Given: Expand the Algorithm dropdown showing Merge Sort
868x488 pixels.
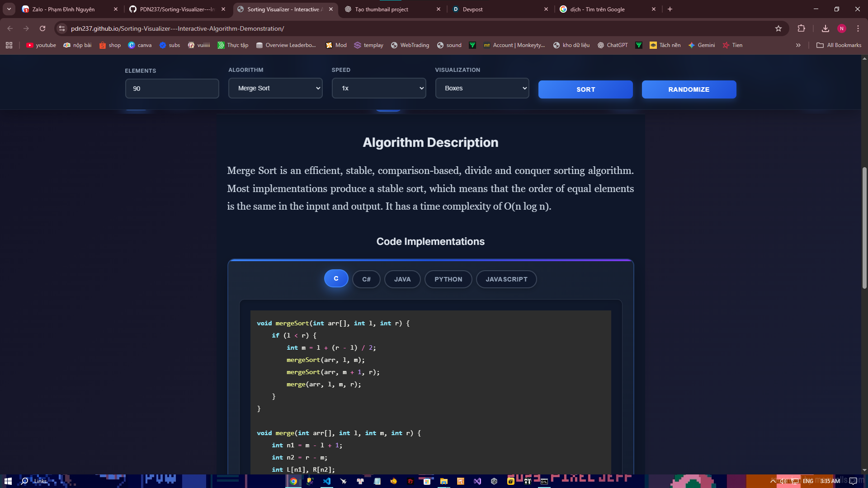Looking at the screenshot, I should (x=275, y=88).
